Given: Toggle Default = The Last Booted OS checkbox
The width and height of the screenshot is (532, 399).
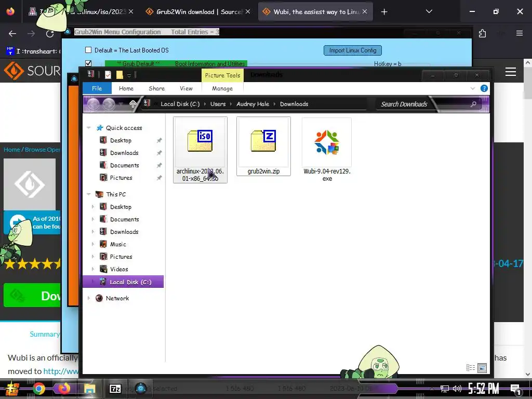Looking at the screenshot, I should (88, 50).
